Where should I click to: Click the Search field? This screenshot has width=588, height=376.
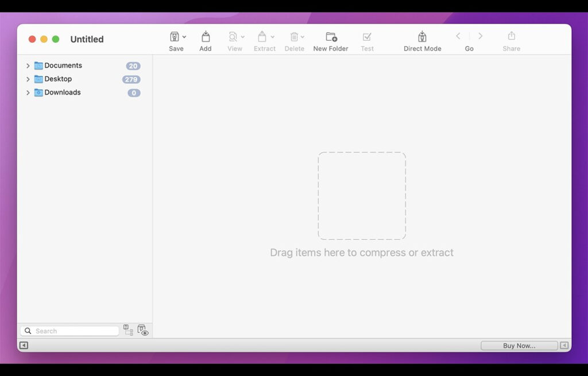point(75,331)
